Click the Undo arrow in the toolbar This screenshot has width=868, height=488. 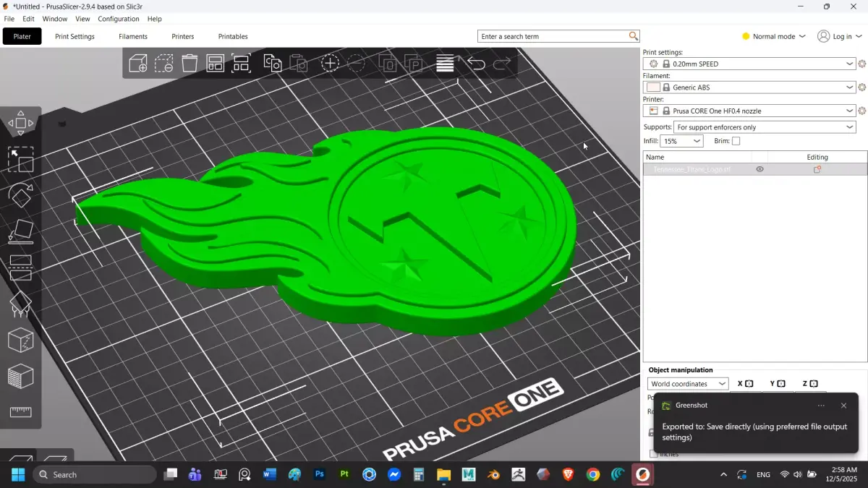(476, 64)
